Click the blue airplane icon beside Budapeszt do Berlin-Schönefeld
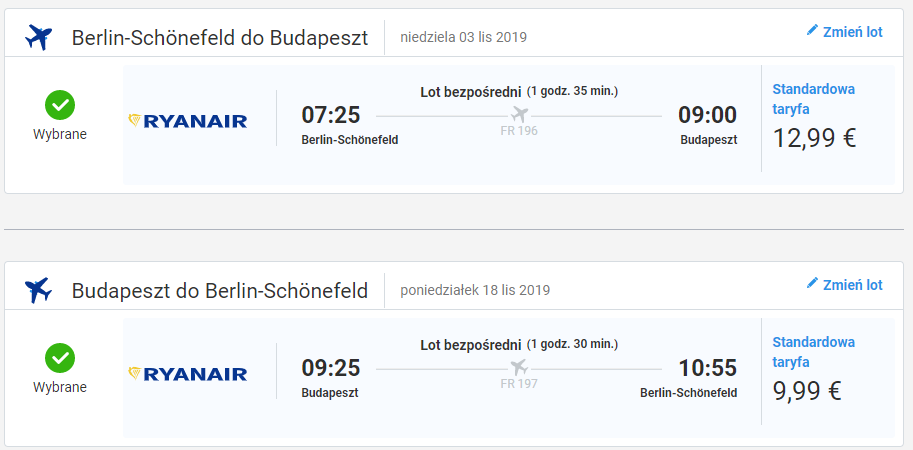Screen dimensions: 913x450 38,290
